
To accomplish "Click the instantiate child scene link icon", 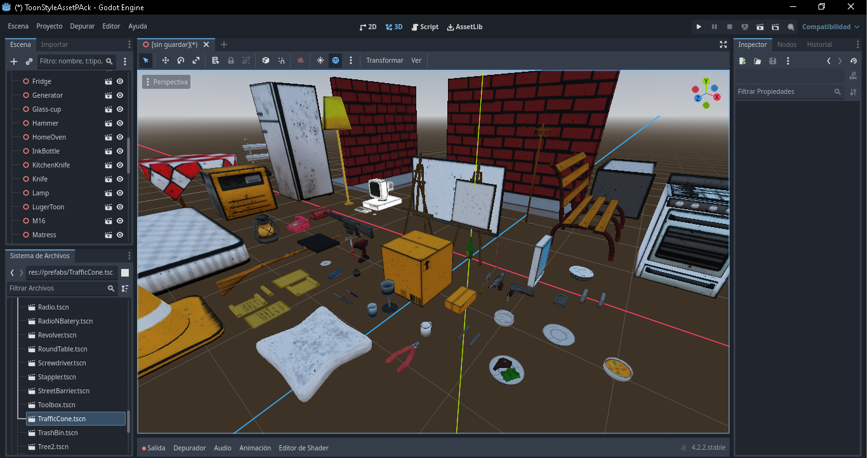I will point(29,62).
